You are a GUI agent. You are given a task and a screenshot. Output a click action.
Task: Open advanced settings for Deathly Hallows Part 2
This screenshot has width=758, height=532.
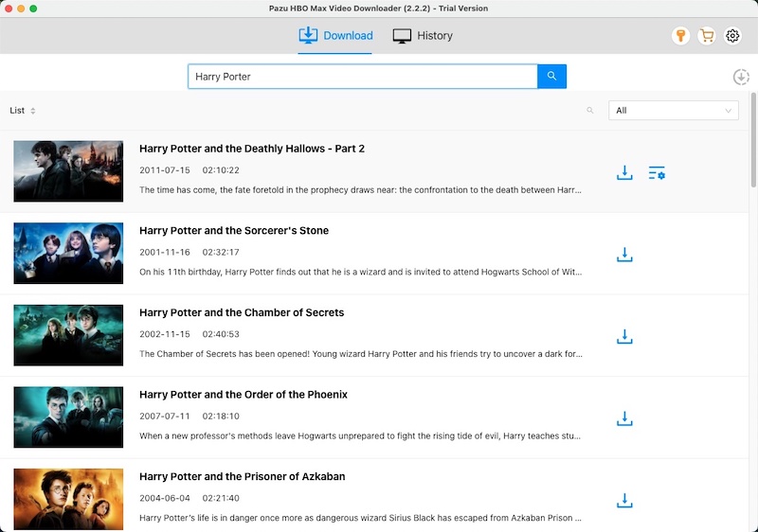657,172
